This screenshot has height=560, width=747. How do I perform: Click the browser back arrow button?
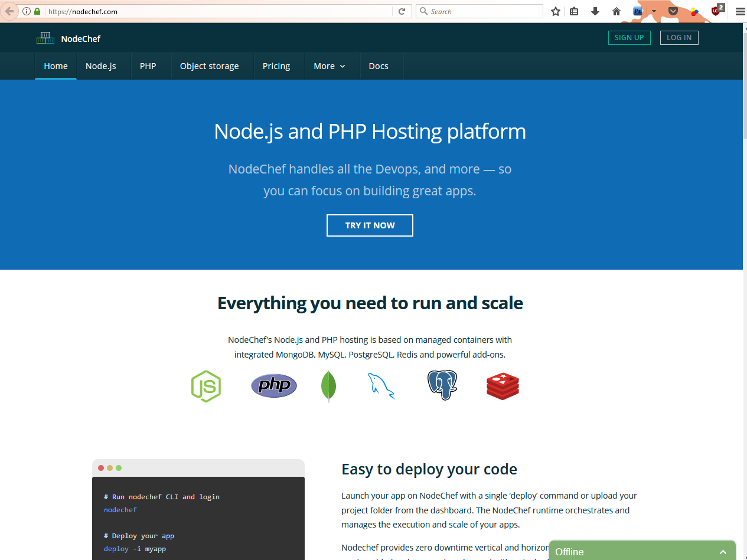[x=9, y=11]
